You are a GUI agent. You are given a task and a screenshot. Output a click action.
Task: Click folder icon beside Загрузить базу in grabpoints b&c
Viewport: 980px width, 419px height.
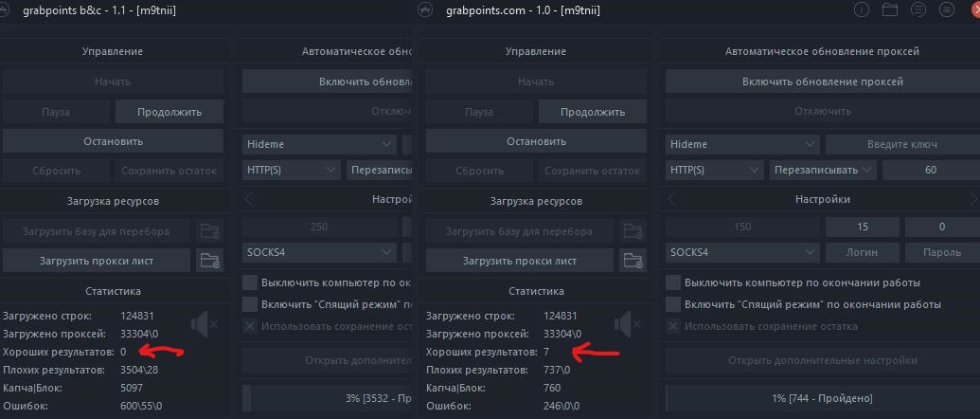(209, 231)
